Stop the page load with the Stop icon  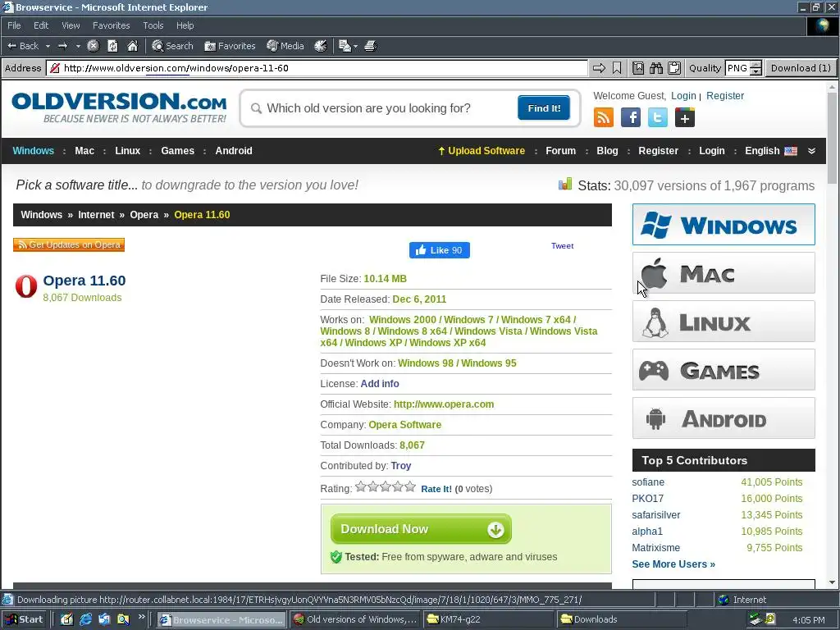[94, 46]
